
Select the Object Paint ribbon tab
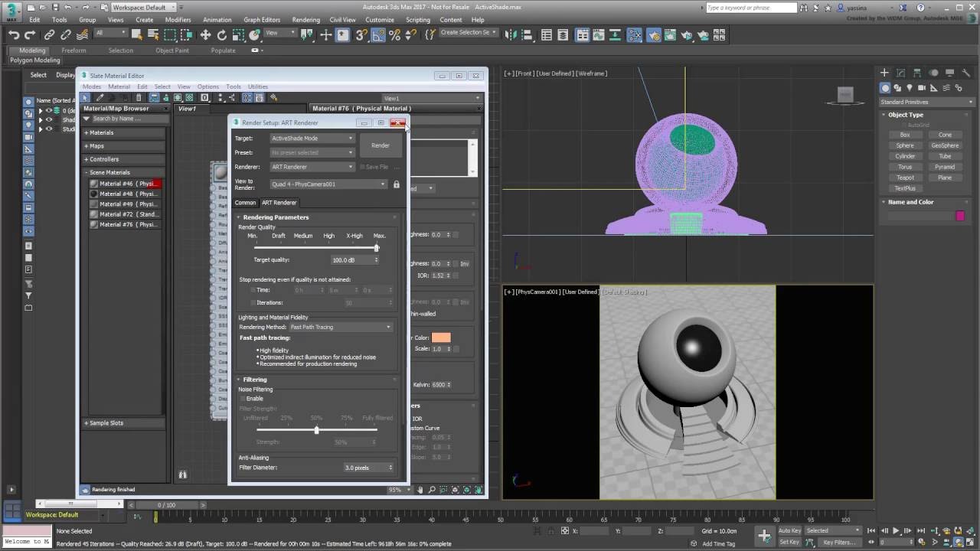172,51
